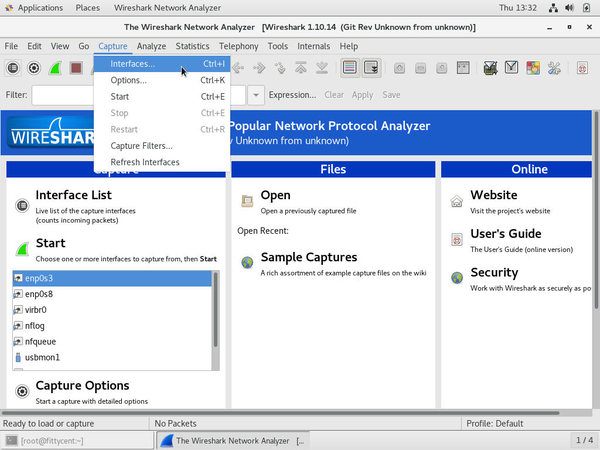Choose Options... in Capture menu
Viewport: 600px width, 450px height.
click(162, 80)
